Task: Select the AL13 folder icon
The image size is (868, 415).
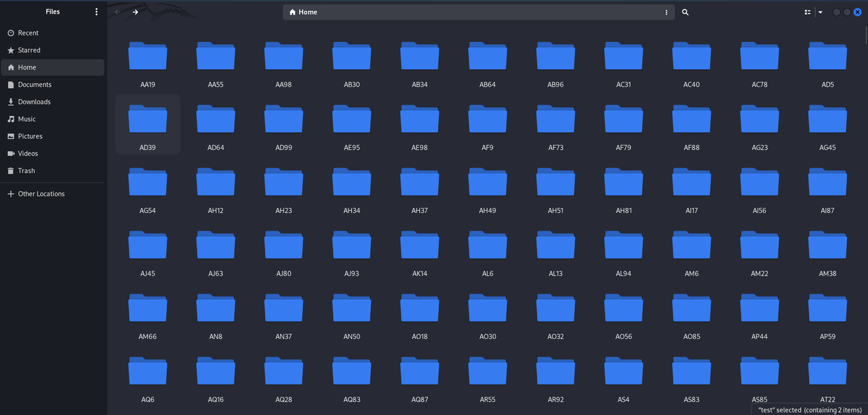Action: 555,245
